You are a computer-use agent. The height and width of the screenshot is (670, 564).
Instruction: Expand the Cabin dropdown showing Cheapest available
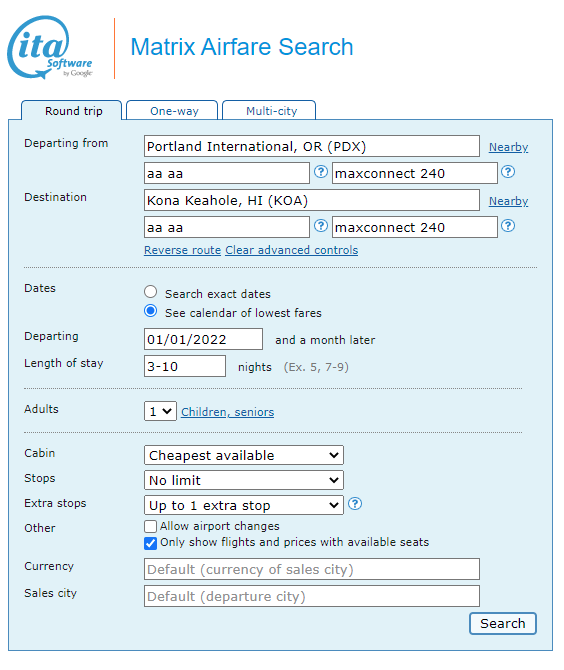[244, 455]
